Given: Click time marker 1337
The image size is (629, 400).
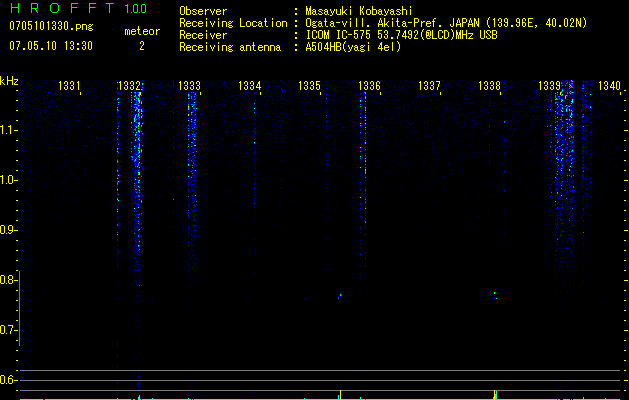Looking at the screenshot, I should click(429, 85).
